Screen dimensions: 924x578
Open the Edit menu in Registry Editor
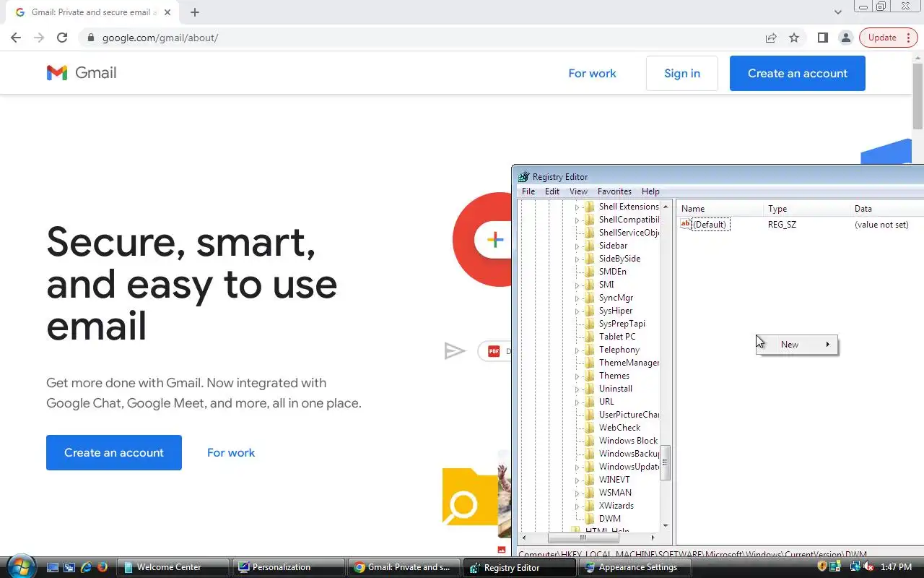pyautogui.click(x=552, y=191)
